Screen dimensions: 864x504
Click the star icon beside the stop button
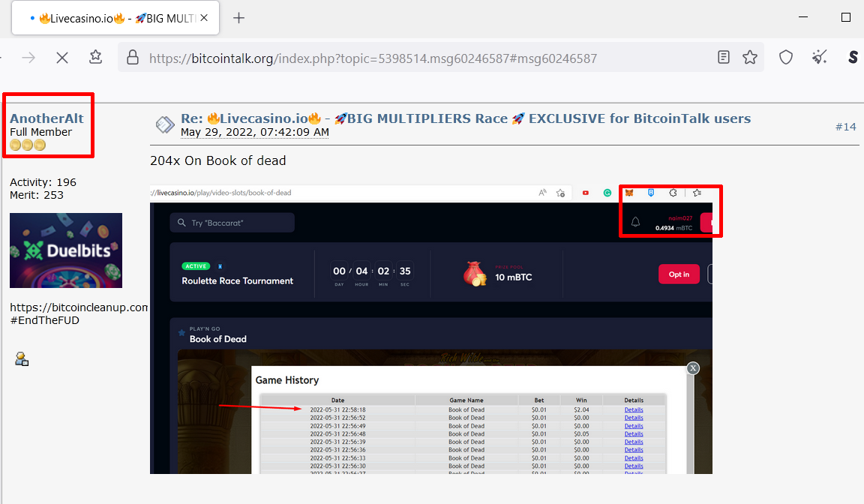tap(96, 57)
